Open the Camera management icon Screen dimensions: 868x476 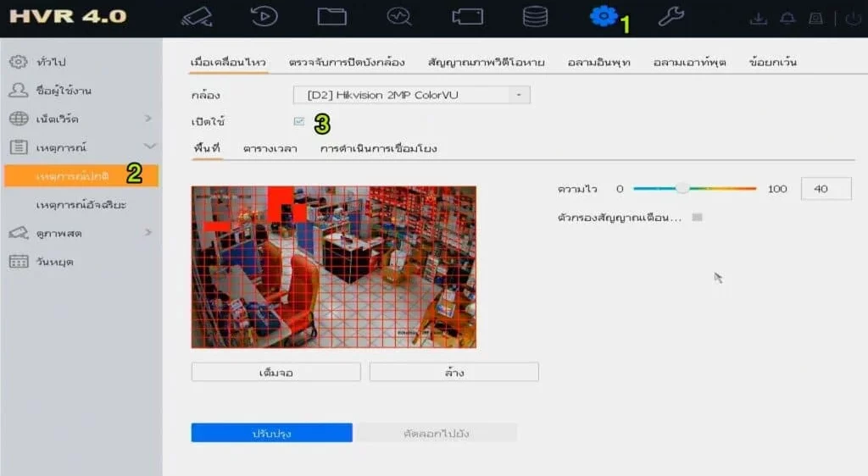click(x=467, y=17)
